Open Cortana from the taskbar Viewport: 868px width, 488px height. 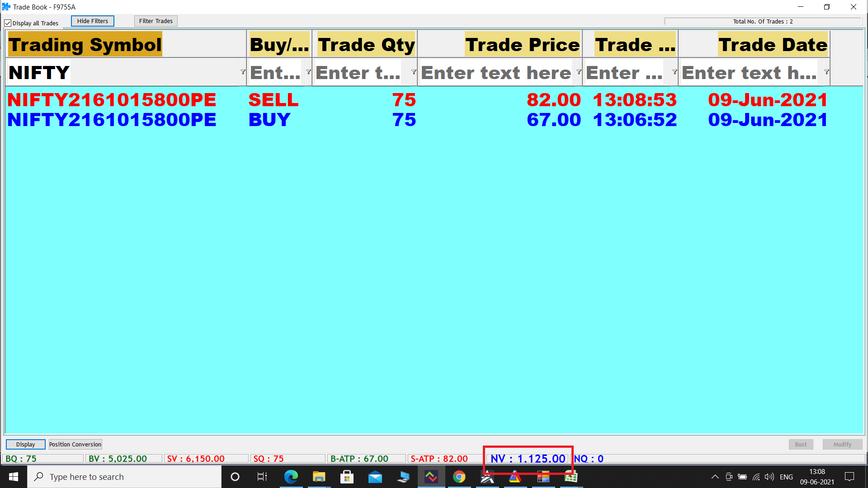point(235,477)
